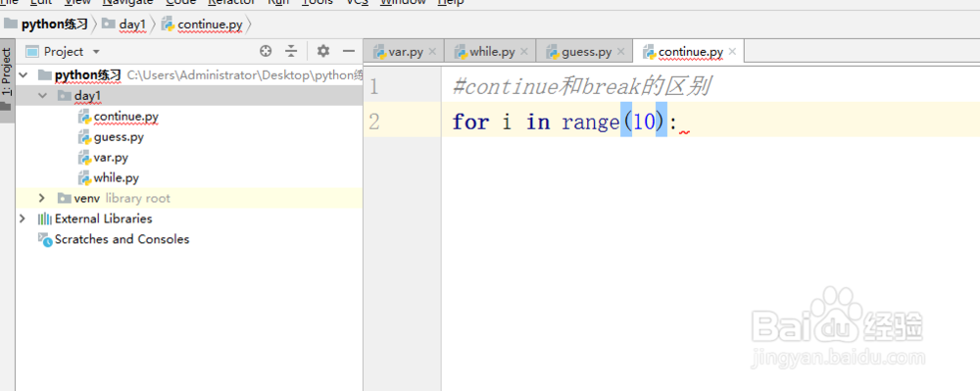
Task: Select while.py in the project tree
Action: click(117, 178)
